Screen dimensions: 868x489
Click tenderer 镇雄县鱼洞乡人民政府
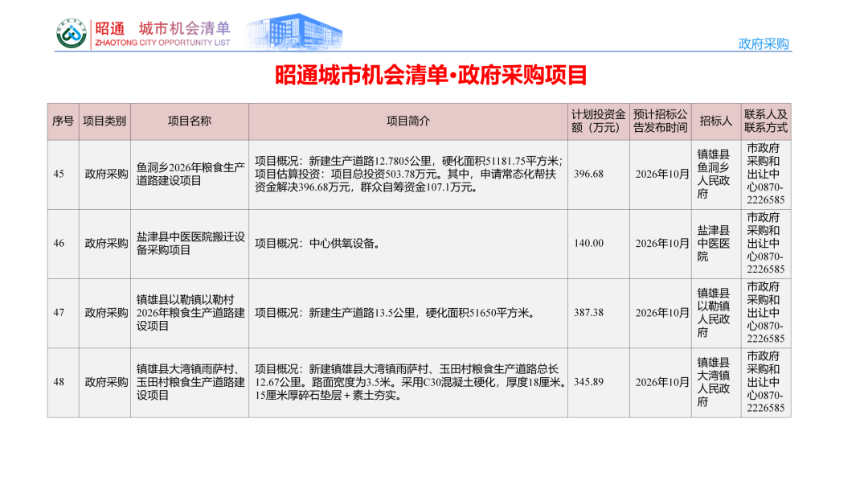(714, 174)
